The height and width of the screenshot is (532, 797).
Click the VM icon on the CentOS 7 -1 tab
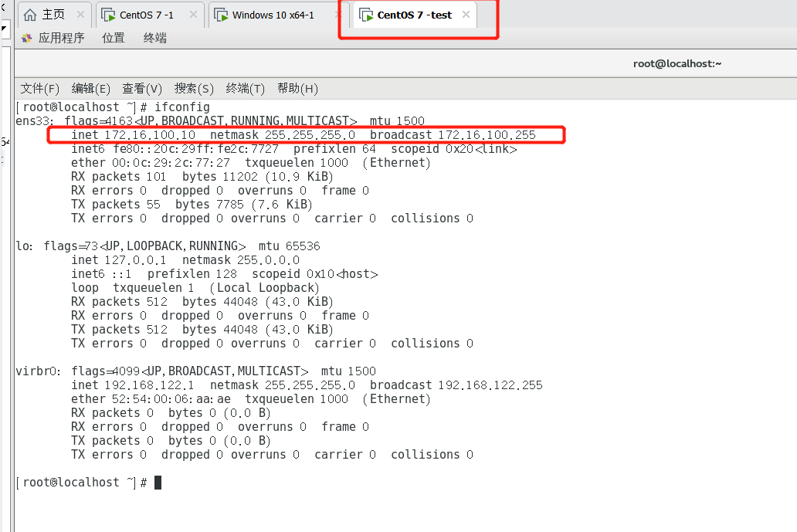[108, 15]
